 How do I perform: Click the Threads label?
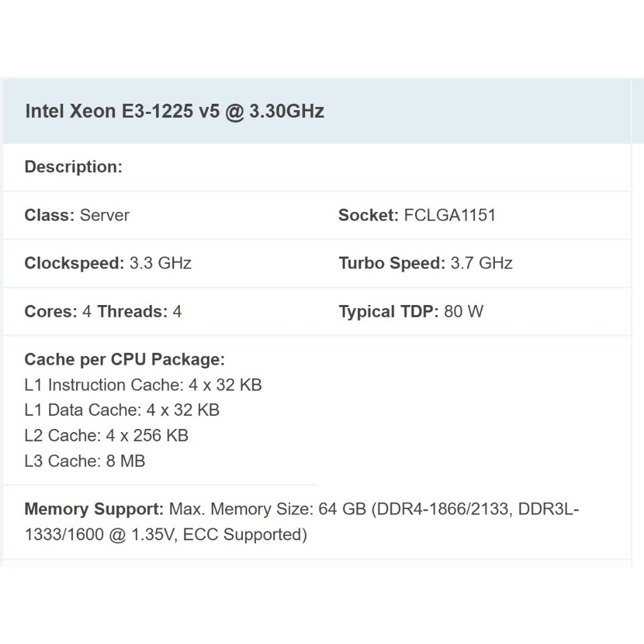click(x=132, y=311)
